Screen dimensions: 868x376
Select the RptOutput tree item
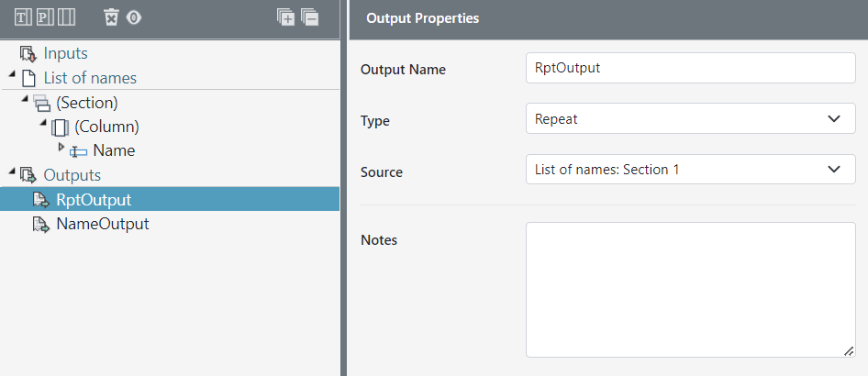[93, 199]
